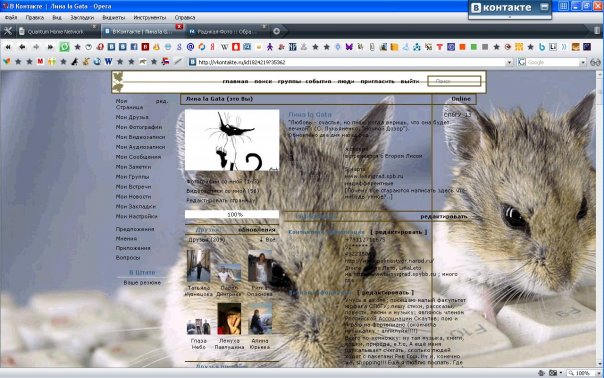This screenshot has height=378, width=604.
Task: Open the red M Gmail bookmark icon
Action: [x=40, y=61]
